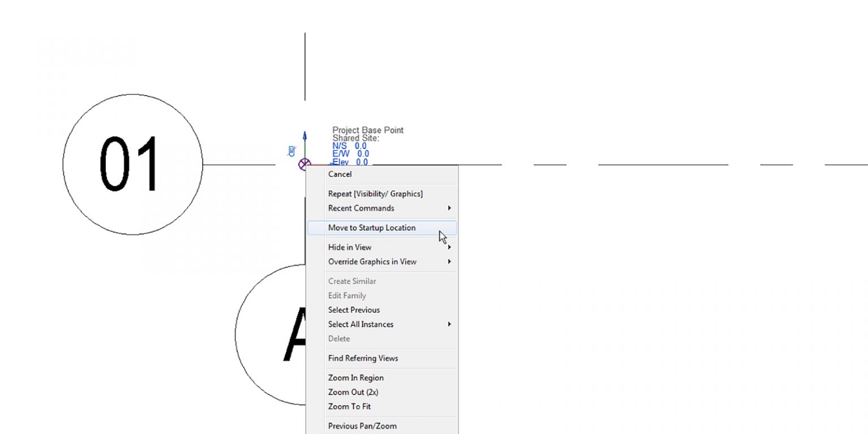Click the small blue clip icon near the base point
This screenshot has width=868, height=434.
[290, 150]
